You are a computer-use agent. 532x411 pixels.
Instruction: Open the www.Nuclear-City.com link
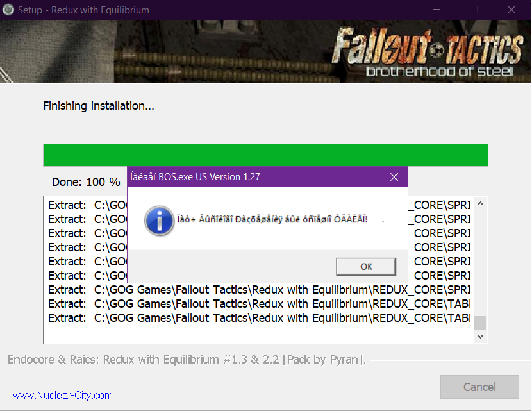62,396
